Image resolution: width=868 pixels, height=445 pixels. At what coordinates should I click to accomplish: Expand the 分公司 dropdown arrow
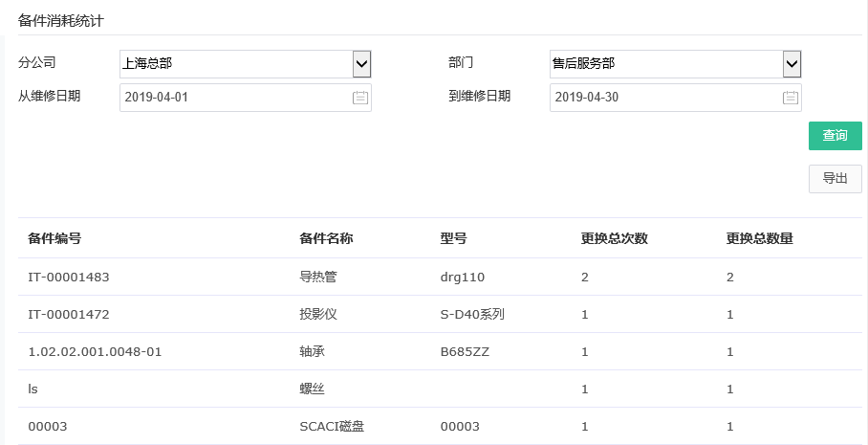pyautogui.click(x=361, y=64)
